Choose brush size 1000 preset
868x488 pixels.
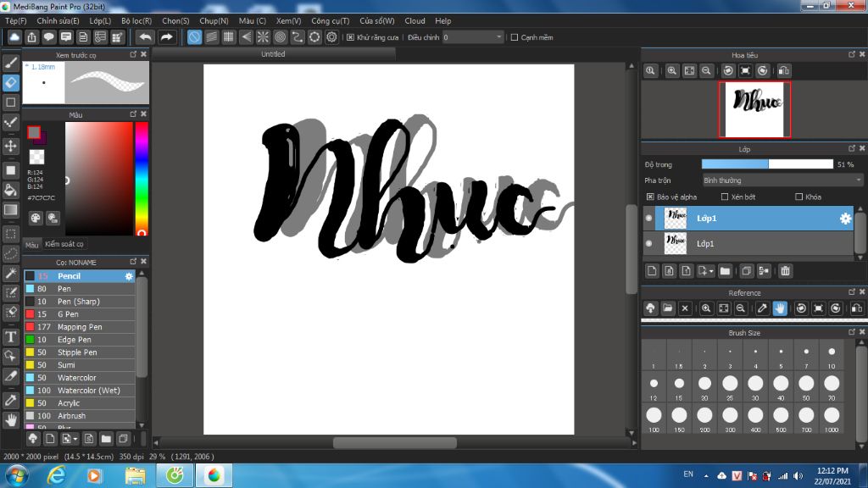click(x=832, y=419)
